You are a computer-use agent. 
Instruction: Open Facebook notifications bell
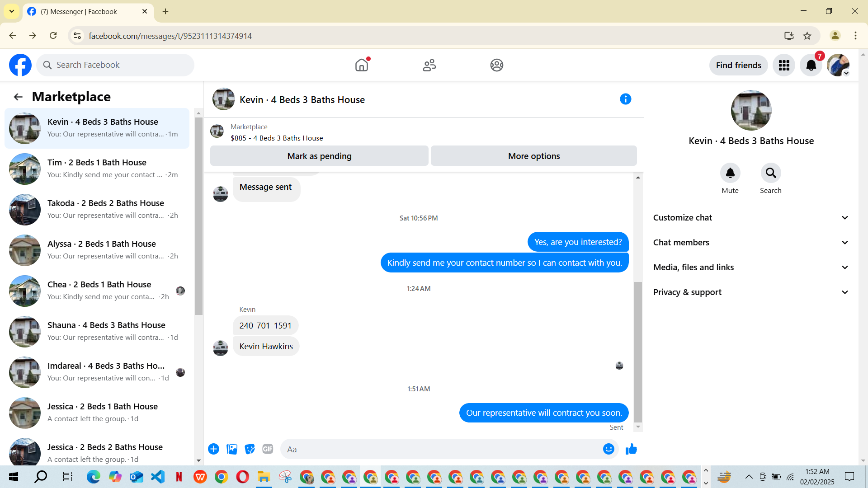pyautogui.click(x=811, y=66)
